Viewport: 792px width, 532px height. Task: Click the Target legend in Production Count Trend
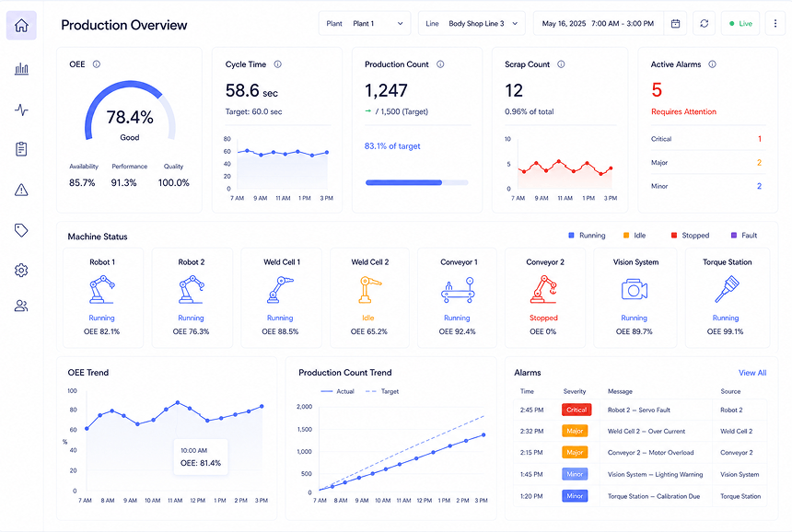(382, 391)
